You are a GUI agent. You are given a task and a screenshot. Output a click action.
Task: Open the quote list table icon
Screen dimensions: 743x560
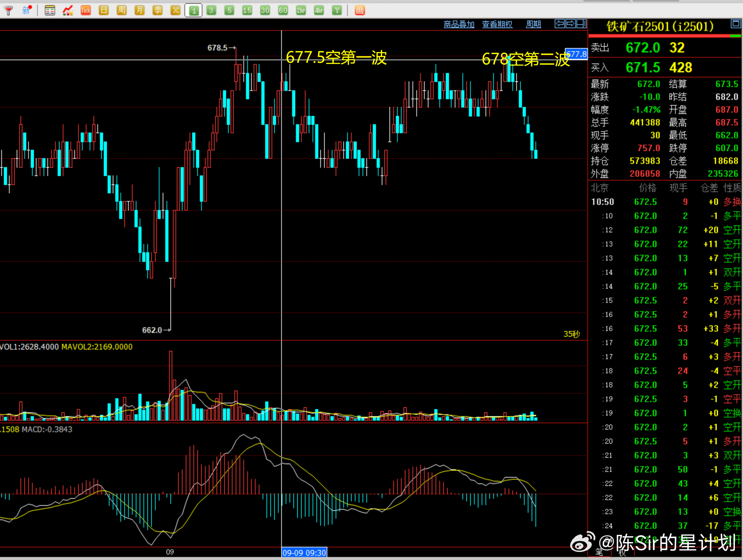50,10
